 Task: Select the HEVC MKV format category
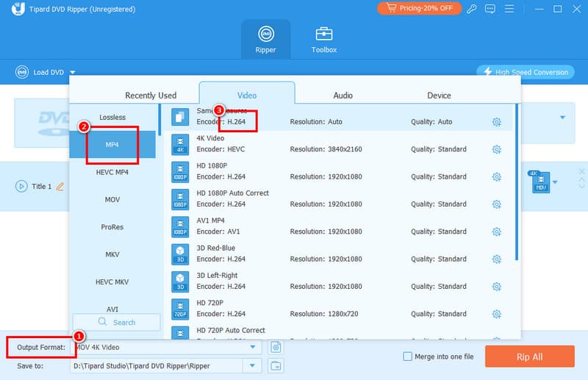(112, 282)
